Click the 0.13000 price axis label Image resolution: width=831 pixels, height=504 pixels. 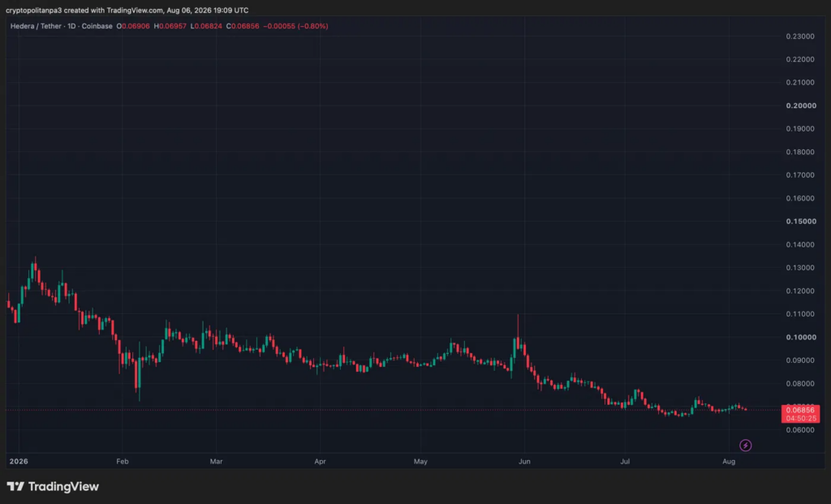(800, 268)
